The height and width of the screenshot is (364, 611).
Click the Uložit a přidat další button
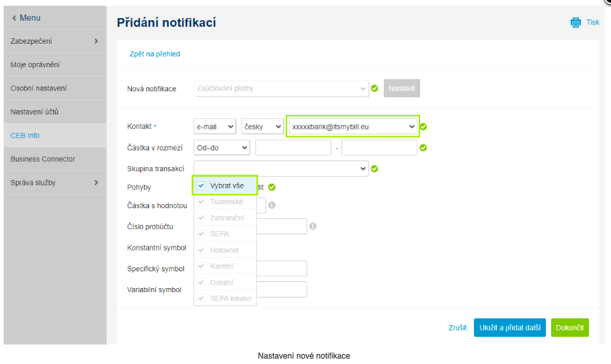tap(509, 328)
